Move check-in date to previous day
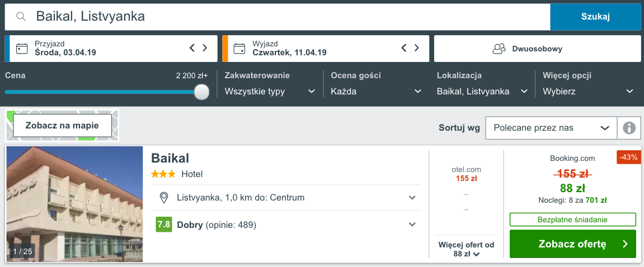 click(x=192, y=48)
